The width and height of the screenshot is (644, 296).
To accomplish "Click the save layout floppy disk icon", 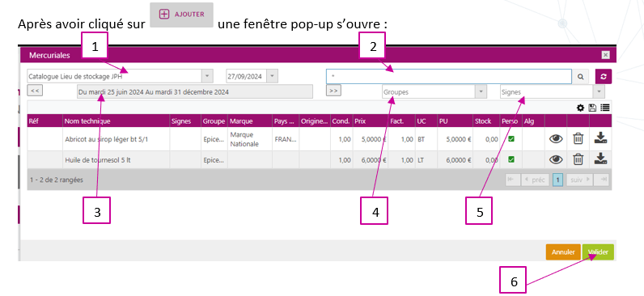I will click(x=592, y=108).
